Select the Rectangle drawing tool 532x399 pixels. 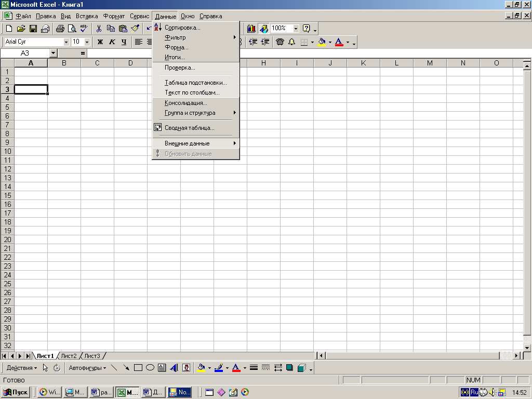tap(138, 368)
